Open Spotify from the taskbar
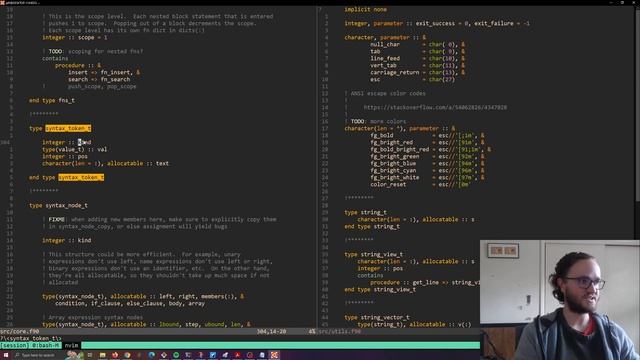This screenshot has height=360, width=640. tap(176, 355)
